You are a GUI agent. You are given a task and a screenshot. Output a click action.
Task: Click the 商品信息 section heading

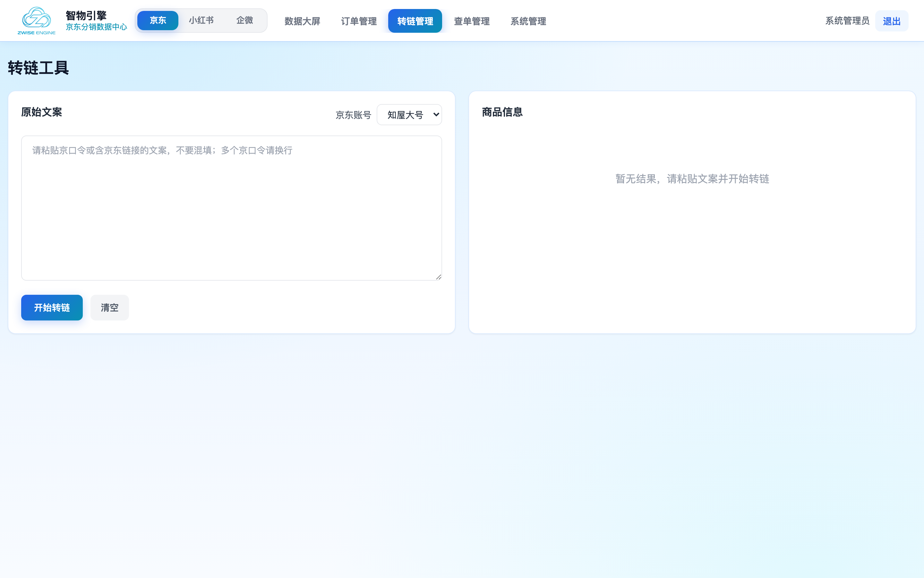[x=502, y=112]
